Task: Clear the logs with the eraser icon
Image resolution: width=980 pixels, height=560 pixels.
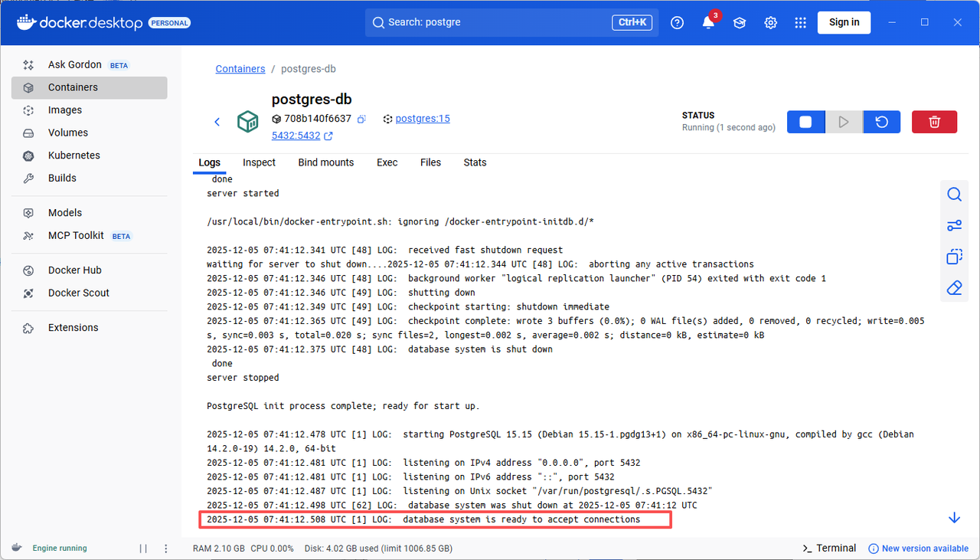Action: 954,288
